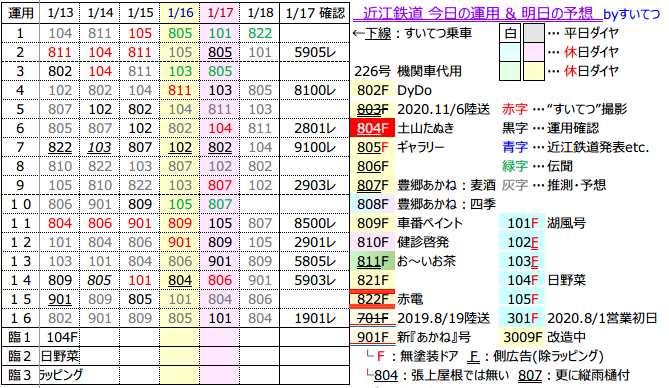669x388 pixels.
Task: Click the 1901レ cell in row 16
Action: pos(315,318)
